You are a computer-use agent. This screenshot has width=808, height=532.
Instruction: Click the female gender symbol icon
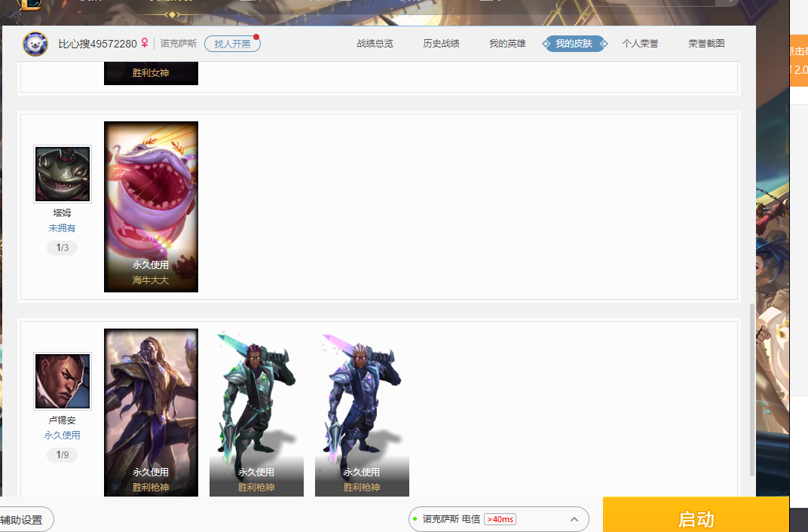(145, 43)
